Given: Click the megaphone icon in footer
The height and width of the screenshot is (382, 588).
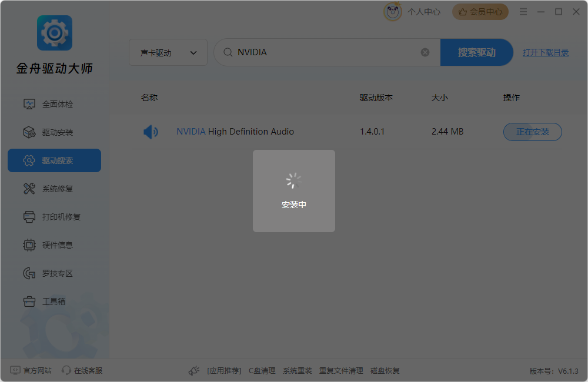Looking at the screenshot, I should [x=194, y=371].
